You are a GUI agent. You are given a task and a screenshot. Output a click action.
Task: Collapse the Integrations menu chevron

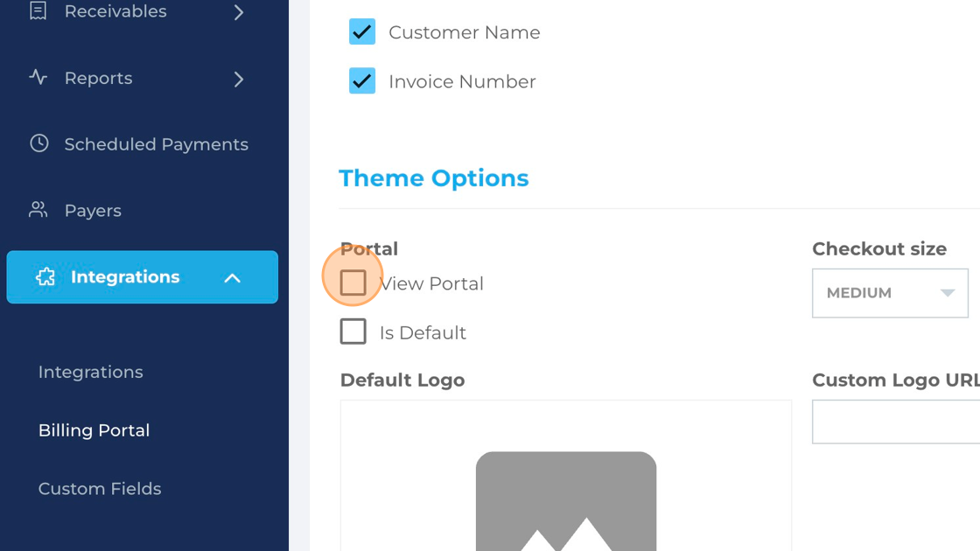233,278
